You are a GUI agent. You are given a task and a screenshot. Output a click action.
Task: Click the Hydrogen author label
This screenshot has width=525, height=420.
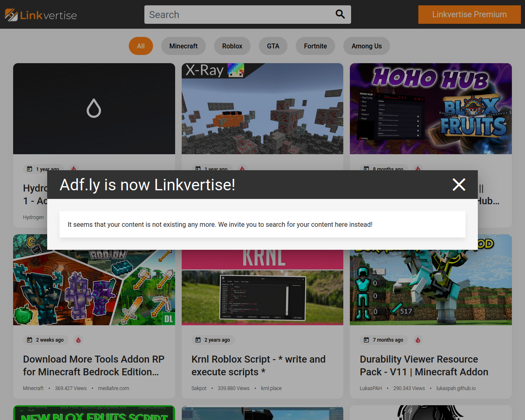(33, 217)
